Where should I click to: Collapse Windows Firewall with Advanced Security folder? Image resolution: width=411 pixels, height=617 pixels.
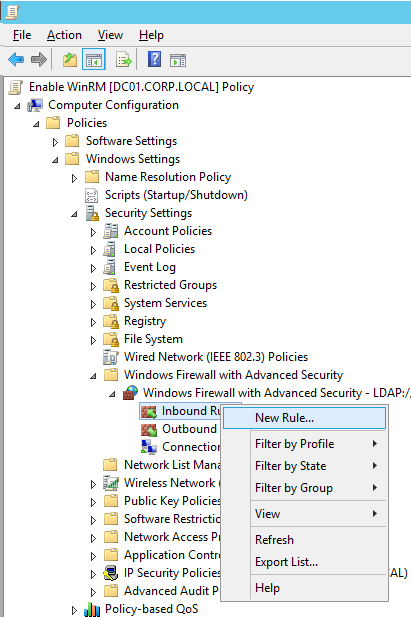pyautogui.click(x=93, y=376)
